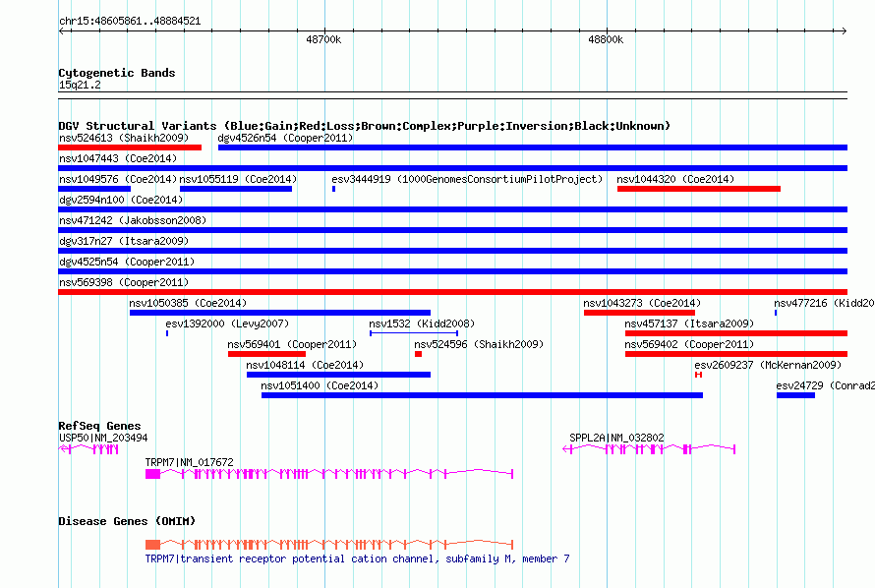
Task: Open esv3444919 1000GenomesConsortiumPilotProject label
Action: pyautogui.click(x=467, y=179)
